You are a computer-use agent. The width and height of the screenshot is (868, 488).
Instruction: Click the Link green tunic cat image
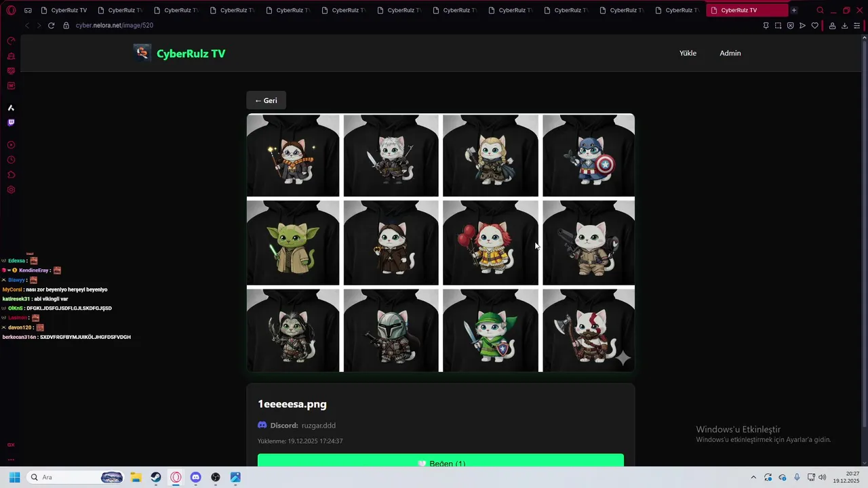click(490, 331)
